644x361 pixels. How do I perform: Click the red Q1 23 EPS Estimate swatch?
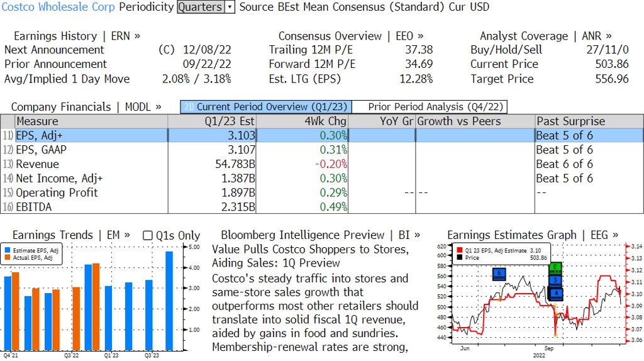[459, 250]
